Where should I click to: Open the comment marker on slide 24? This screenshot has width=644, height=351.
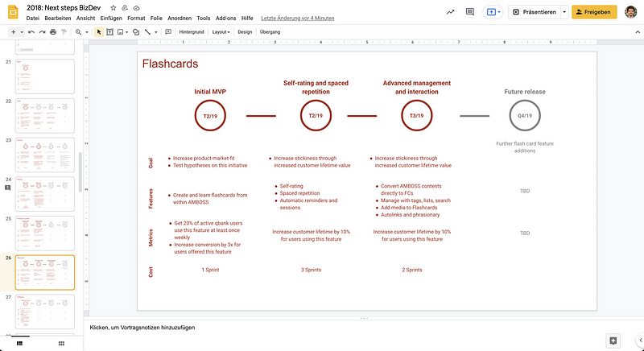pos(7,188)
